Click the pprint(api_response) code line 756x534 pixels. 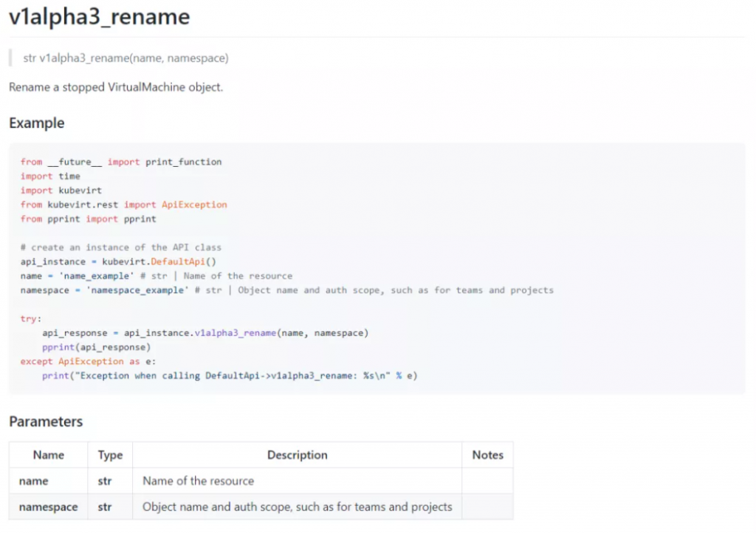pos(97,347)
